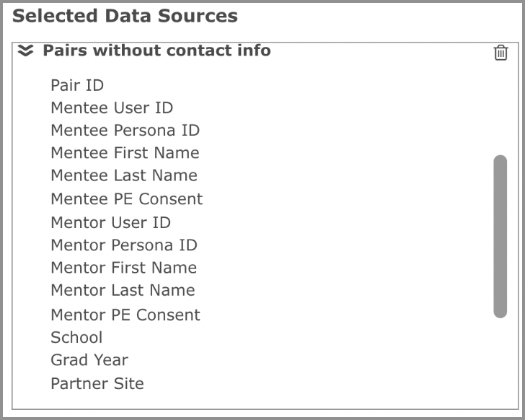Image resolution: width=525 pixels, height=420 pixels.
Task: Choose the Grad Year field
Action: pyautogui.click(x=89, y=359)
